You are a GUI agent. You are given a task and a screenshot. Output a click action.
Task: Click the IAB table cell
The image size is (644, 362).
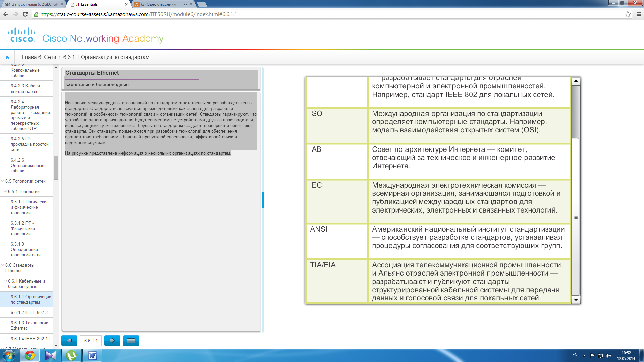click(x=337, y=161)
